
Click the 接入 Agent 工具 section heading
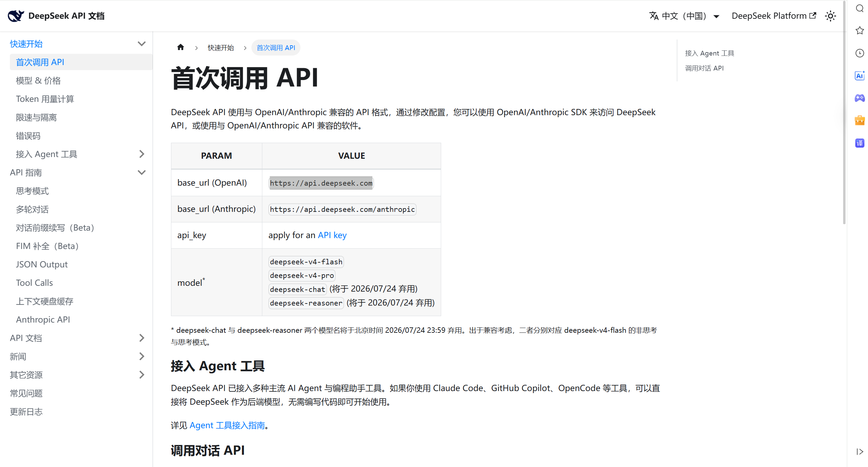pos(218,366)
